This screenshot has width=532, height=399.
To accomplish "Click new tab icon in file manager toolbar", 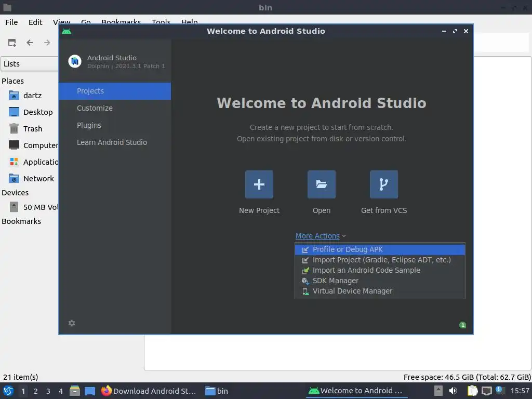I will 12,43.
